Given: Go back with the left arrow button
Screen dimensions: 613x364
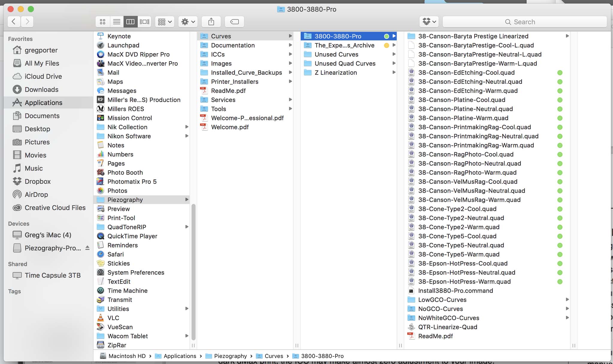Looking at the screenshot, I should tap(14, 22).
